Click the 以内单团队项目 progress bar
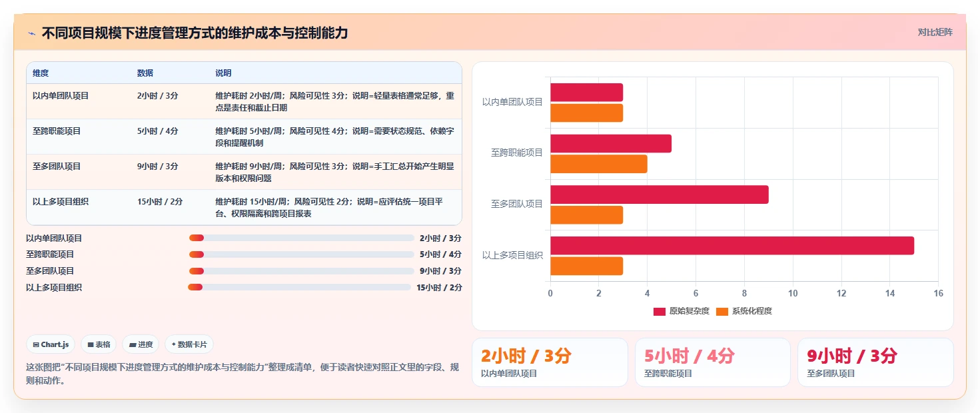980x413 pixels. (302, 238)
